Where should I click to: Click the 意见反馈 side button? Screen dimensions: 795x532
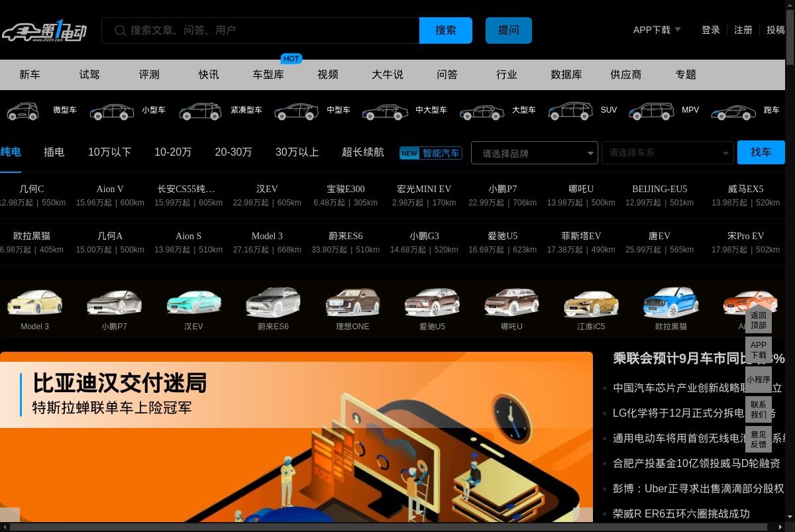click(759, 439)
